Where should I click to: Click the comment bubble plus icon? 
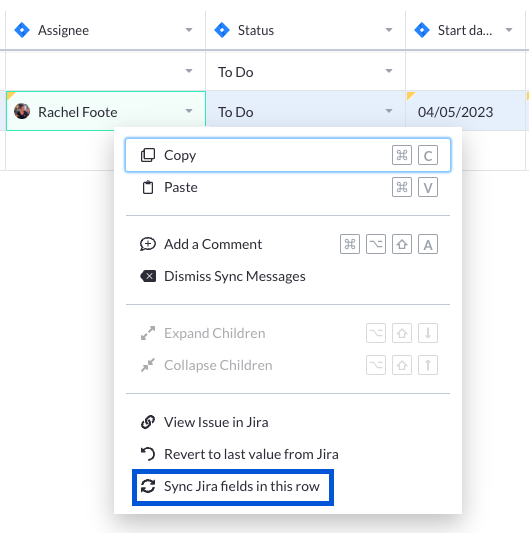point(148,244)
